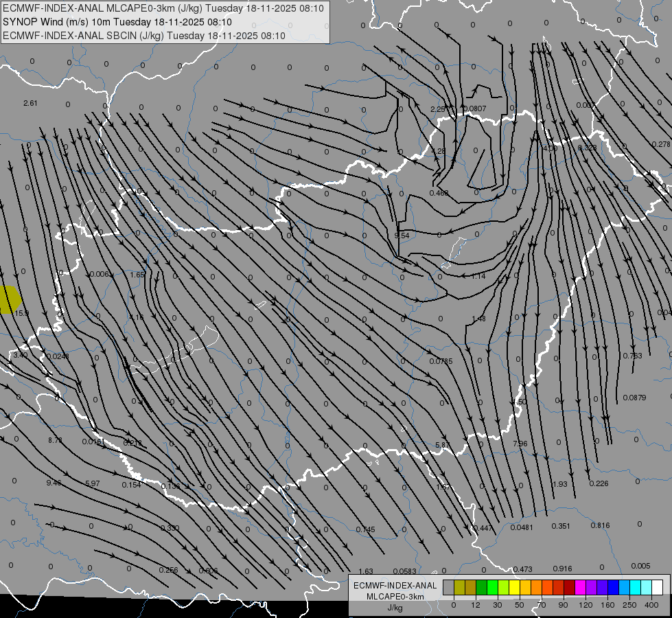Click legend tick label 30
The width and height of the screenshot is (672, 618).
coord(497,605)
